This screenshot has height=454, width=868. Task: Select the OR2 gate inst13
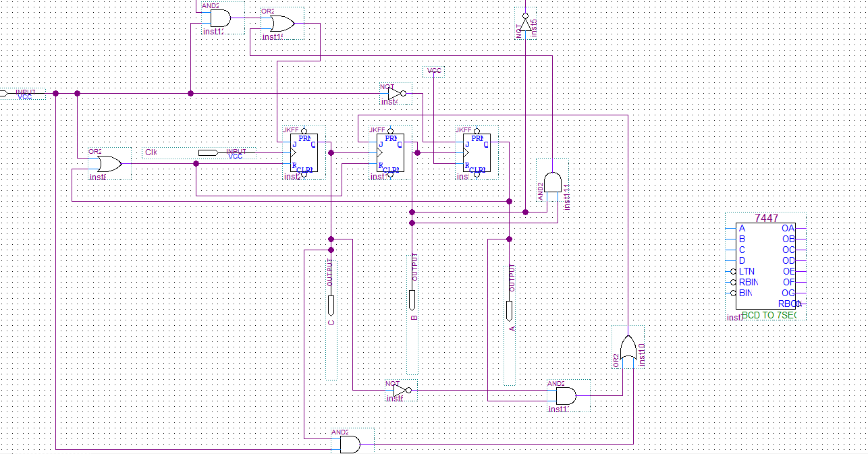pyautogui.click(x=282, y=24)
